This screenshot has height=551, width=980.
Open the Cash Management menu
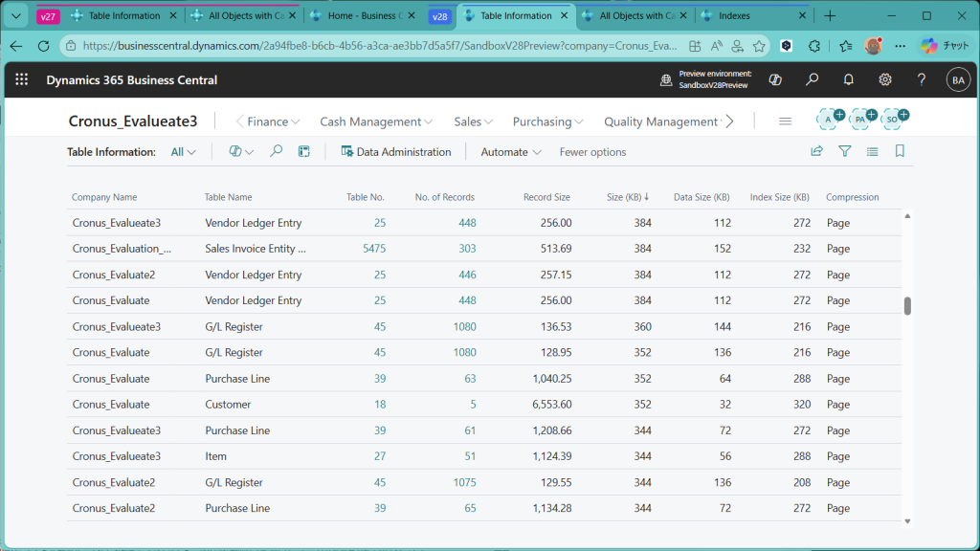point(376,121)
